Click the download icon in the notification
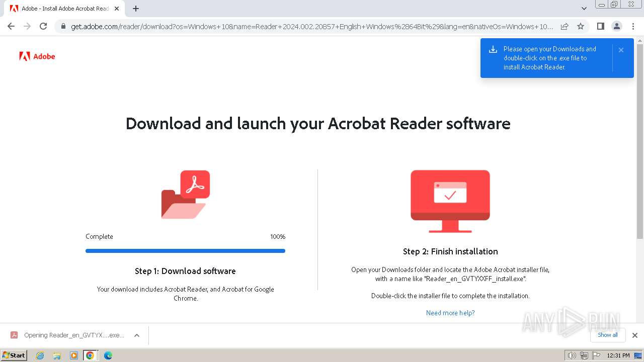This screenshot has width=644, height=362. pos(493,49)
